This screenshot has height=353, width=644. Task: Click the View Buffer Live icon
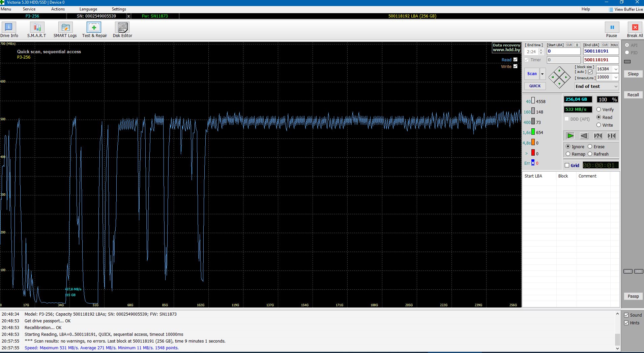(611, 9)
